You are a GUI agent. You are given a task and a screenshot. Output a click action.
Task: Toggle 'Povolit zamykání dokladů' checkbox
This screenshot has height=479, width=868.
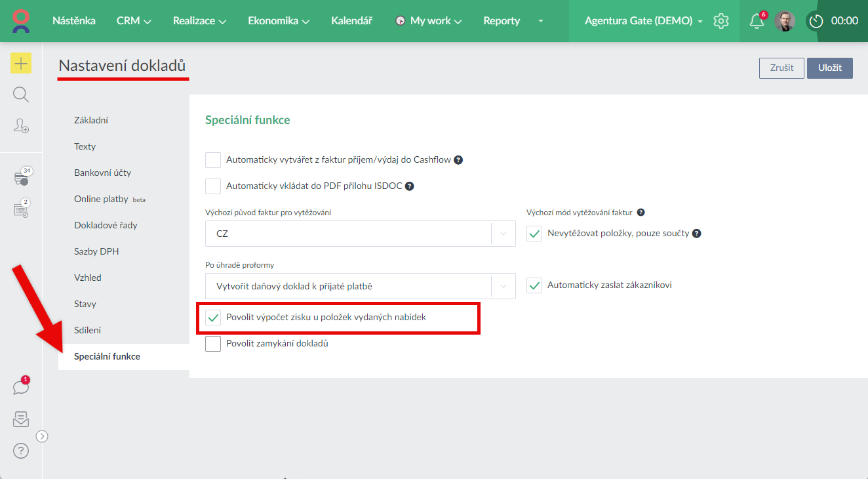(x=213, y=344)
